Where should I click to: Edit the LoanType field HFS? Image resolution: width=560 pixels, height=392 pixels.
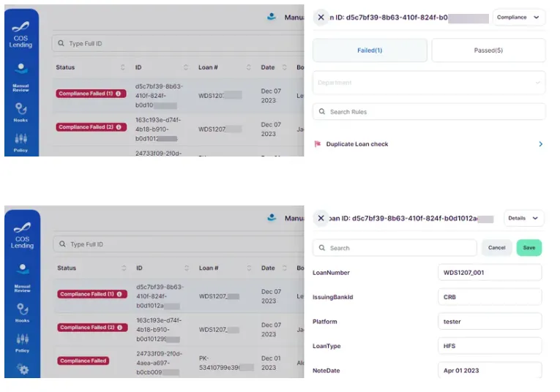pyautogui.click(x=490, y=346)
